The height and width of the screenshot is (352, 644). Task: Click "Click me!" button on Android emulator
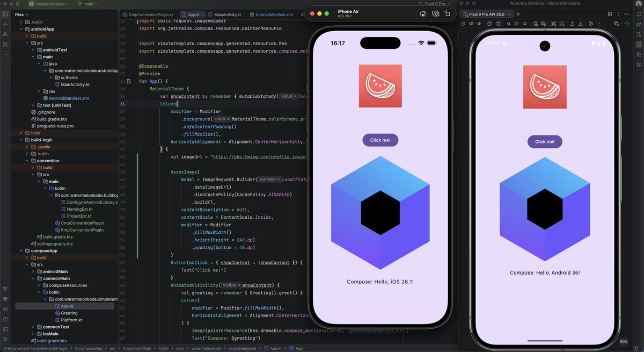tap(545, 142)
